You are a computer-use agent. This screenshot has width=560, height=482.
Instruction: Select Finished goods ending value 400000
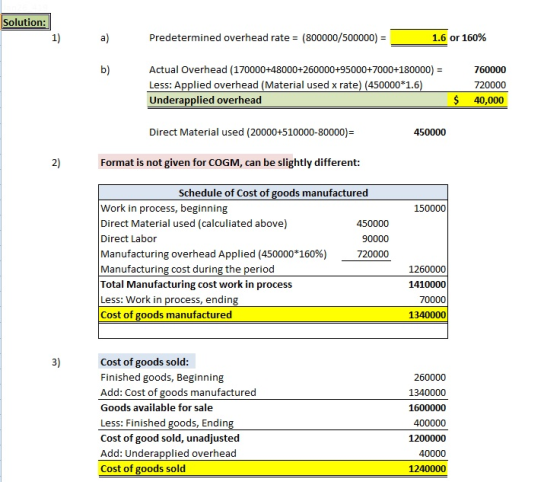430,423
